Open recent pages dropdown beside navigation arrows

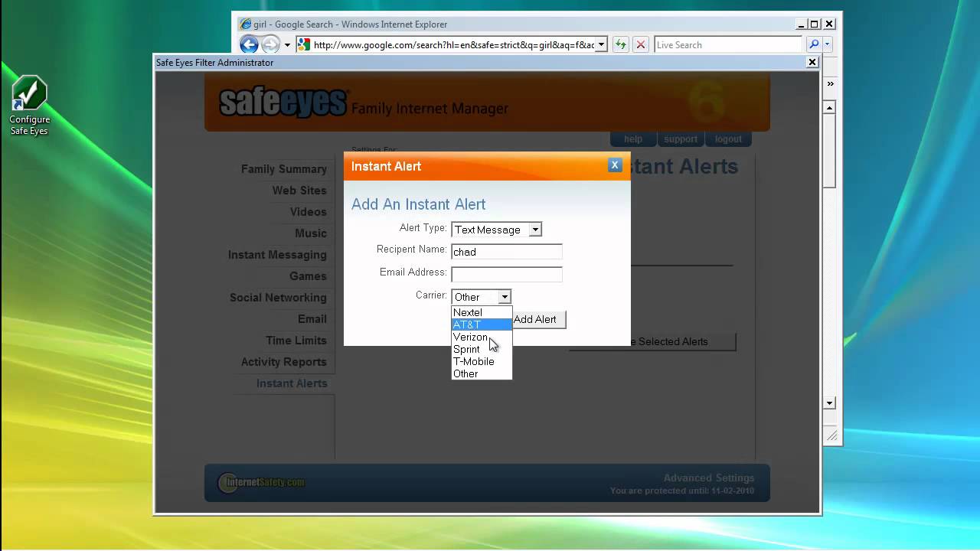[x=287, y=45]
